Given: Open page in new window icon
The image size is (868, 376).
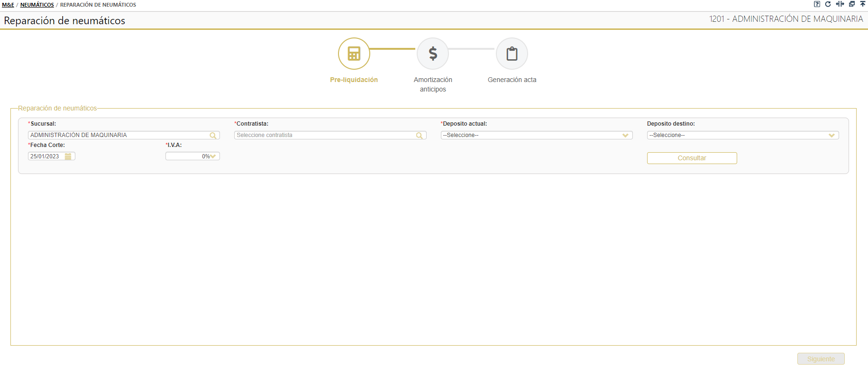Looking at the screenshot, I should click(x=852, y=4).
